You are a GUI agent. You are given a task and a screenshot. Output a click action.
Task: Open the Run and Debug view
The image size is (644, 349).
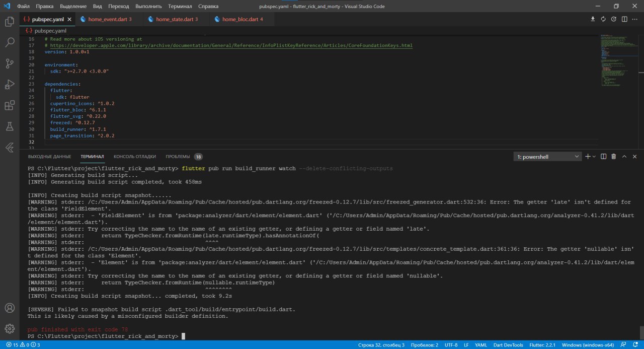(10, 85)
